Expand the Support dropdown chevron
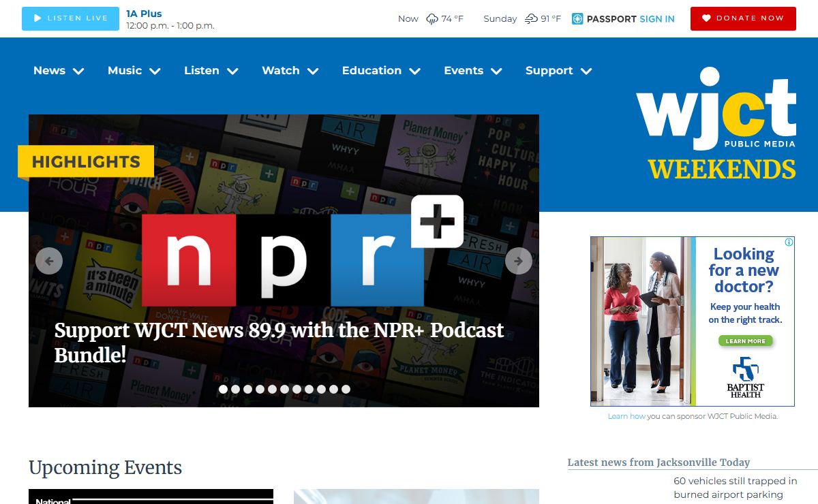818x504 pixels. [x=586, y=71]
